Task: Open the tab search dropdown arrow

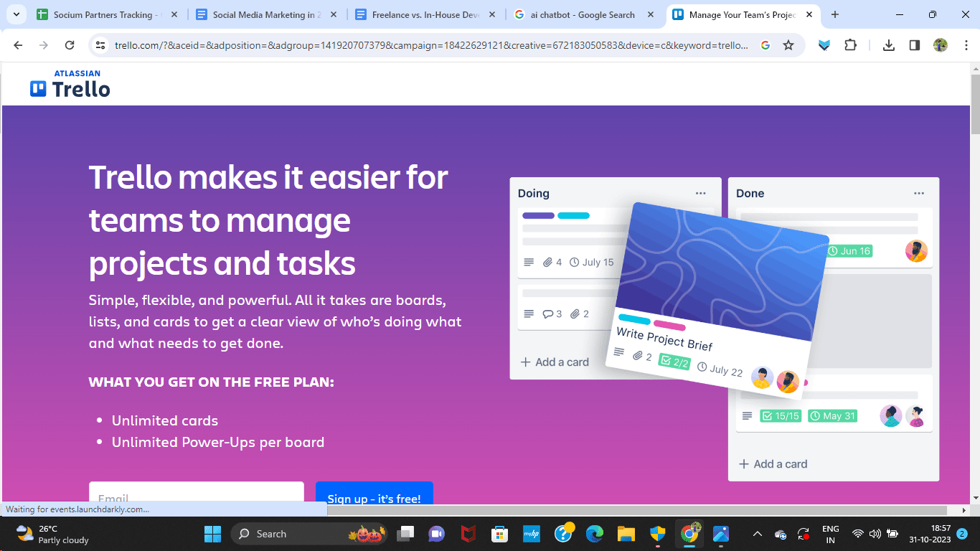Action: click(x=16, y=14)
